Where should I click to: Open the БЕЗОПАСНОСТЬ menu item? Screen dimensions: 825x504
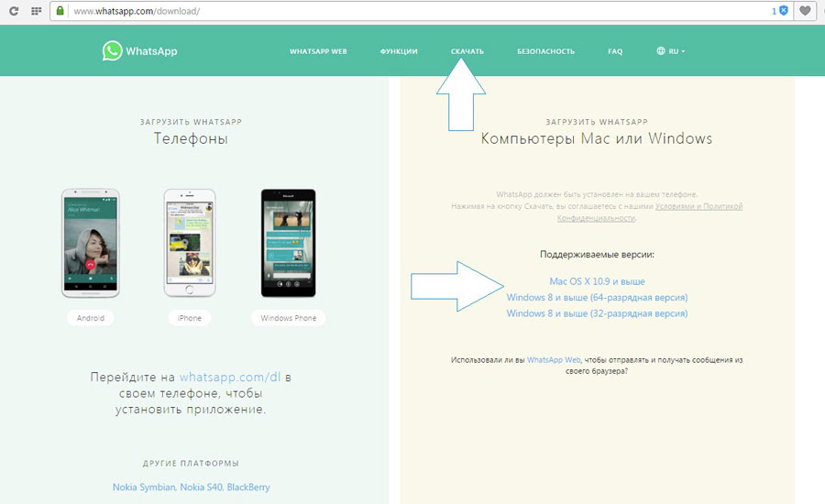[x=545, y=51]
